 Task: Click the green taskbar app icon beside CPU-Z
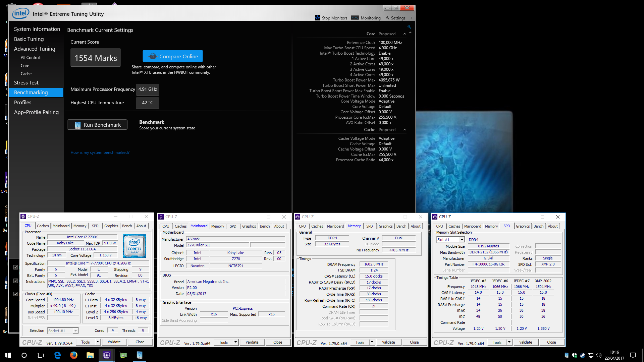(123, 355)
